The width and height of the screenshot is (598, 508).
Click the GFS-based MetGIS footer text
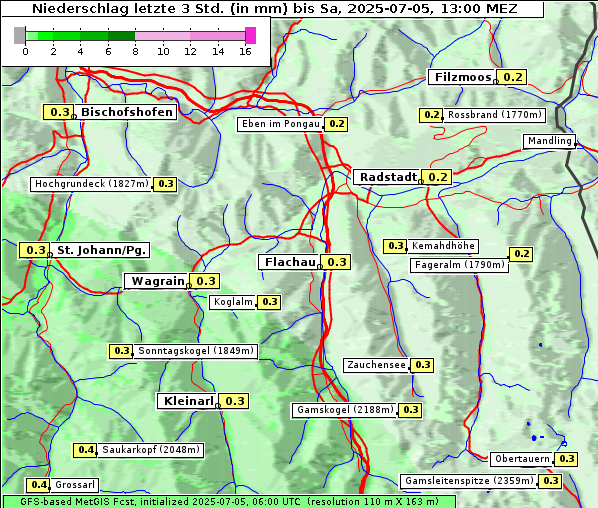[x=229, y=502]
